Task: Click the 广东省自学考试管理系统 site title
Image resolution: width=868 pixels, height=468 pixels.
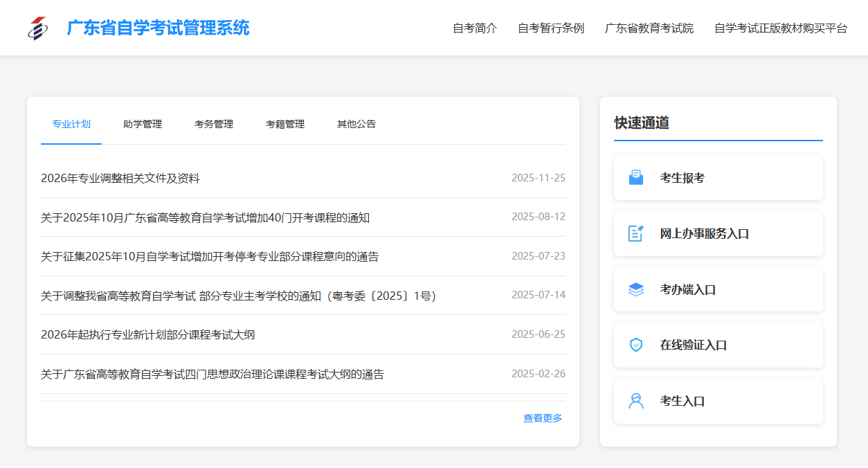Action: (x=158, y=28)
